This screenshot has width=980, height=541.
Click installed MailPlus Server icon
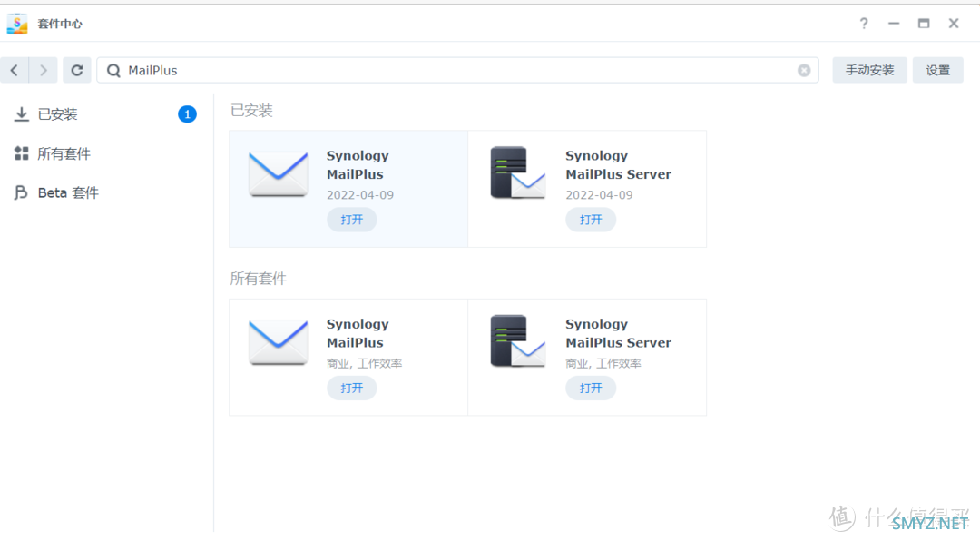[518, 173]
